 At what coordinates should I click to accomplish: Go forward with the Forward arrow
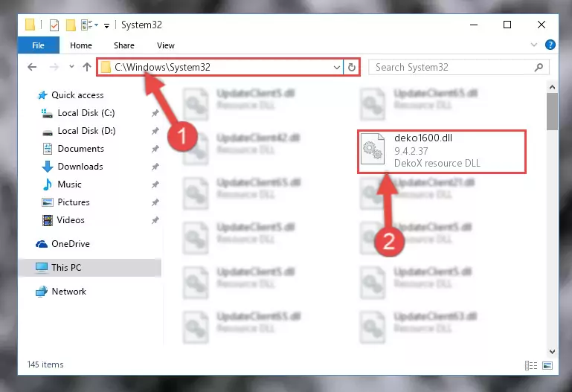pos(54,67)
